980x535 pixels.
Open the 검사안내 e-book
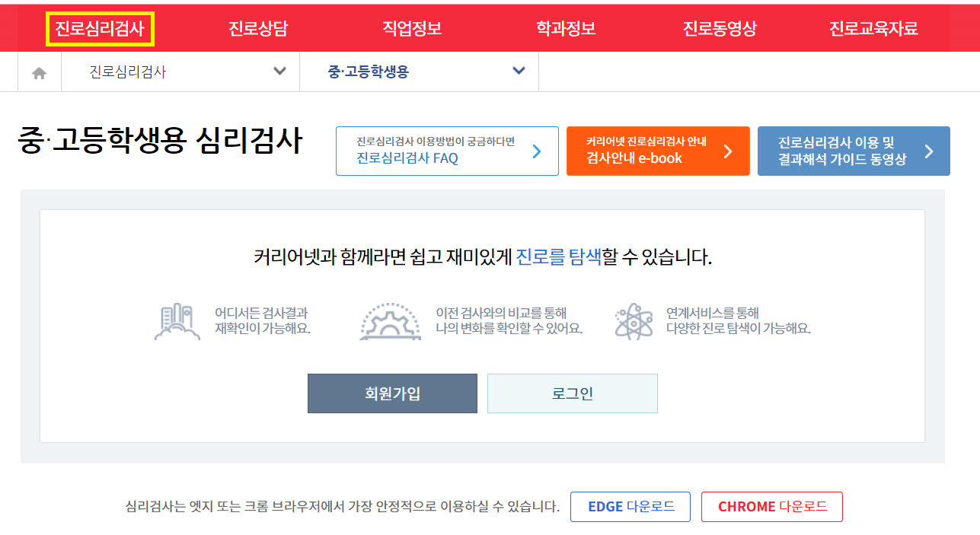pyautogui.click(x=657, y=151)
